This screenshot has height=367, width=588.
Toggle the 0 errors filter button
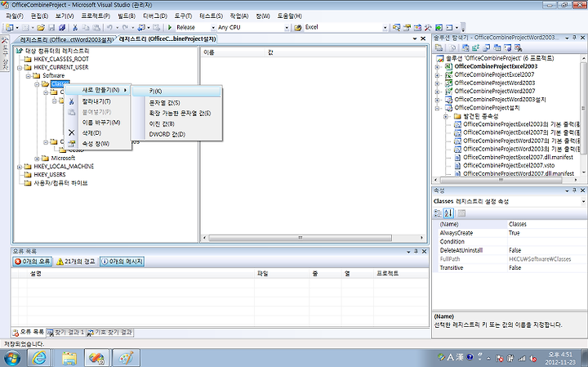click(x=33, y=262)
